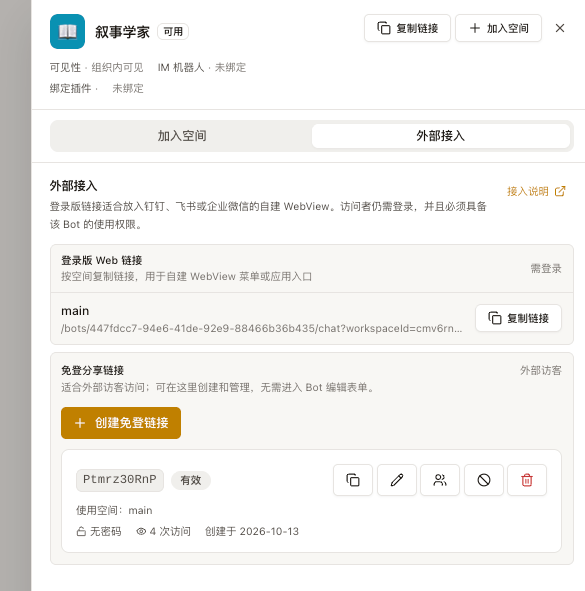Click the header 加入空间 button
The width and height of the screenshot is (585, 591).
498,28
